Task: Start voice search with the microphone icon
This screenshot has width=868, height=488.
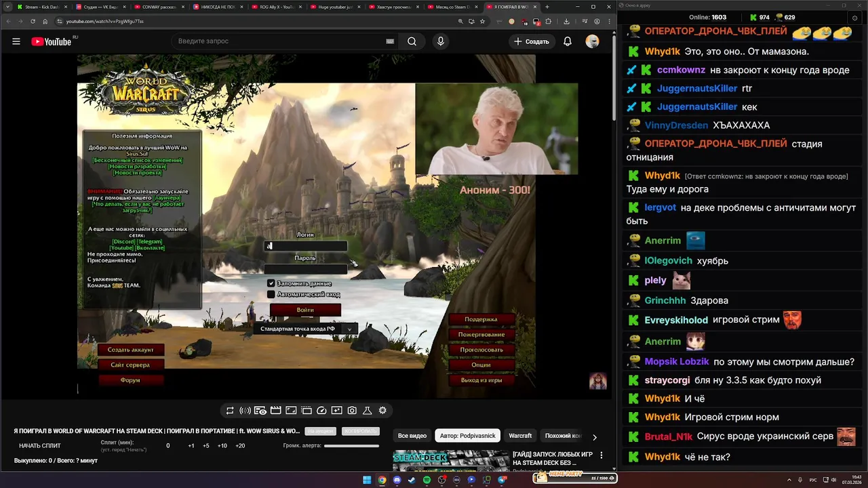Action: tap(441, 41)
